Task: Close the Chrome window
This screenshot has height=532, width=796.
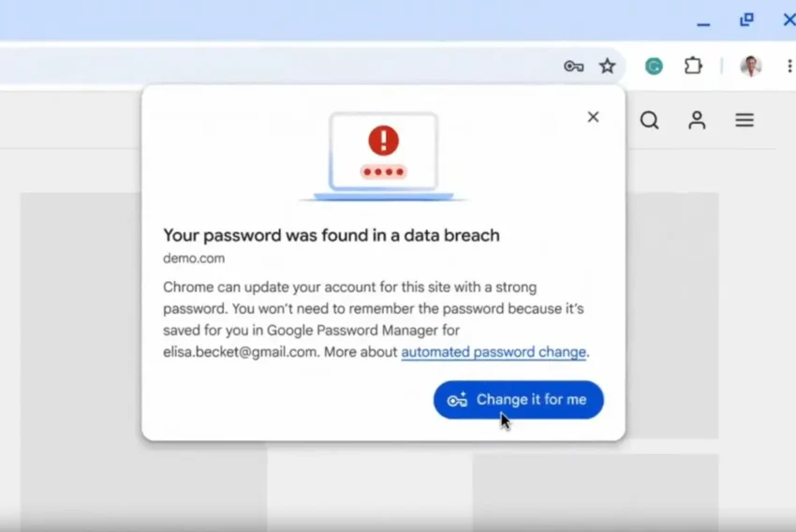Action: tap(789, 20)
